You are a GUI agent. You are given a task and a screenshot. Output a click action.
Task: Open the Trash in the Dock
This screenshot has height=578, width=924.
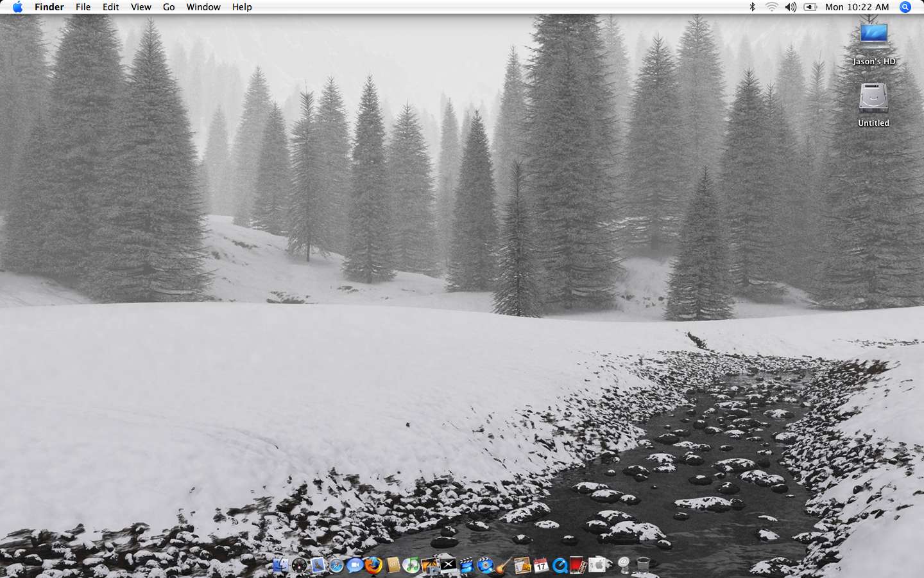click(642, 565)
